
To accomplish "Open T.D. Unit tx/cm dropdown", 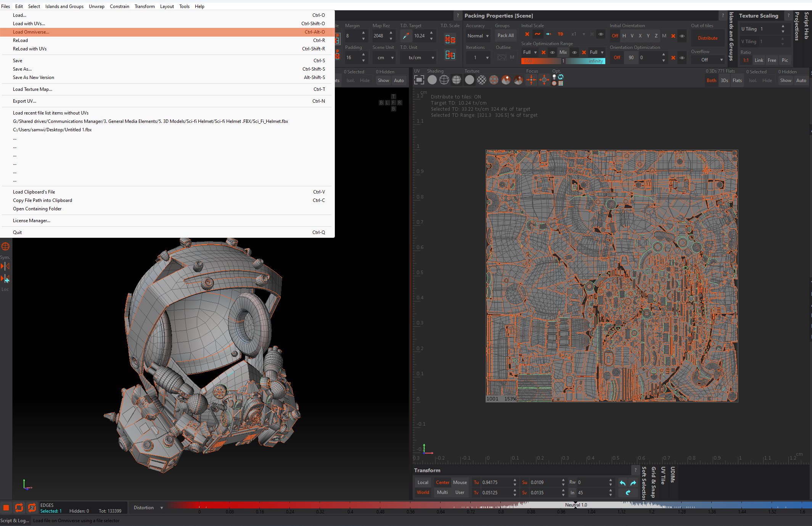I will point(418,58).
